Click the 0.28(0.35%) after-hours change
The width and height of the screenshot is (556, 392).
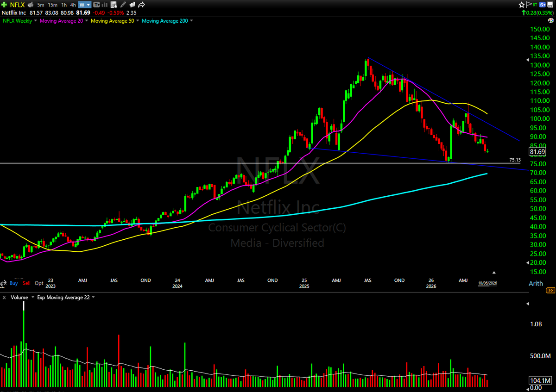[x=539, y=12]
